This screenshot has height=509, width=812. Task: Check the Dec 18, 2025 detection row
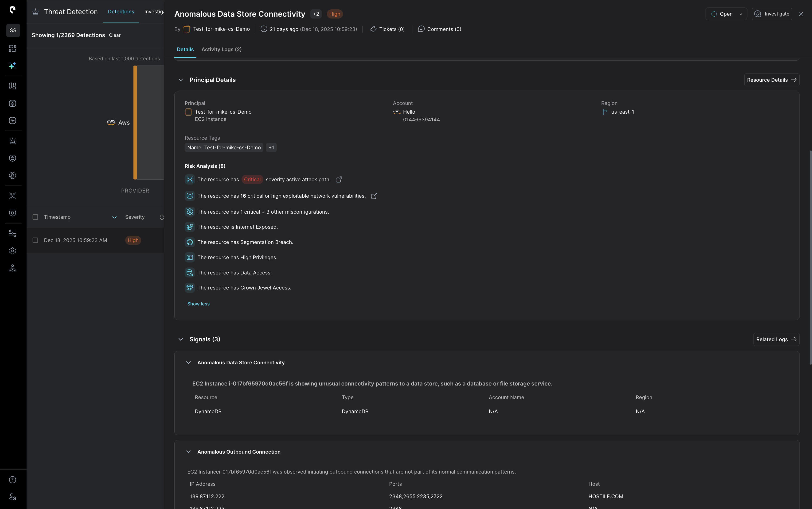pyautogui.click(x=35, y=240)
